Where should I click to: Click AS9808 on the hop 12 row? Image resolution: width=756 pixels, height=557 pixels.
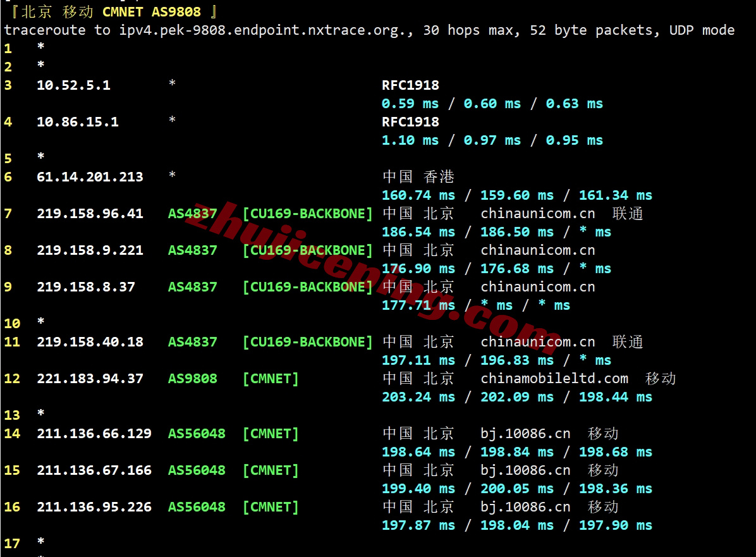tap(192, 379)
